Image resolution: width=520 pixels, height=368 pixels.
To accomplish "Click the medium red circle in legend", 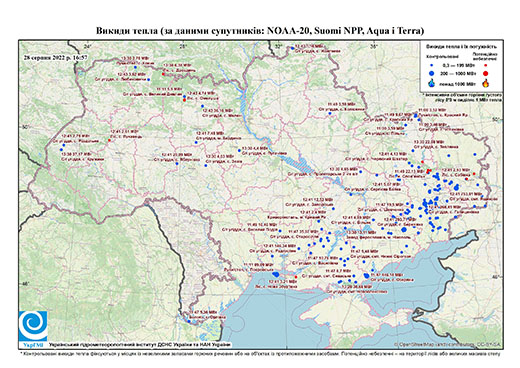I will (485, 73).
